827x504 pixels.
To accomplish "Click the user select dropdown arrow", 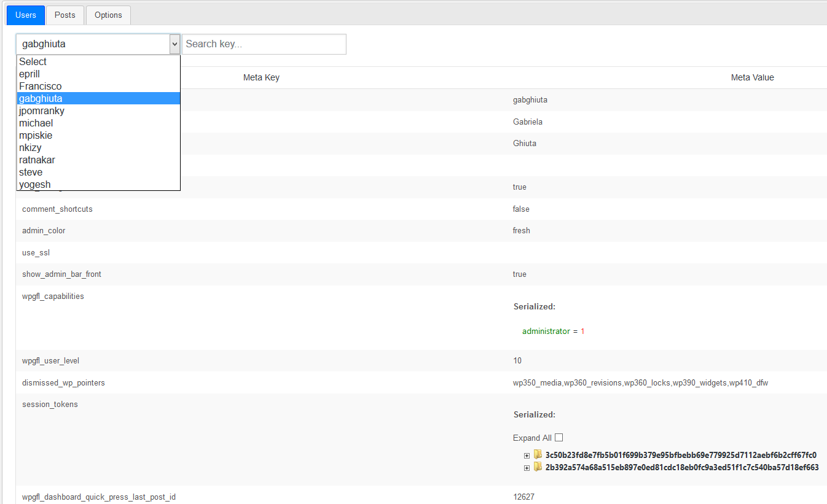I will 174,44.
